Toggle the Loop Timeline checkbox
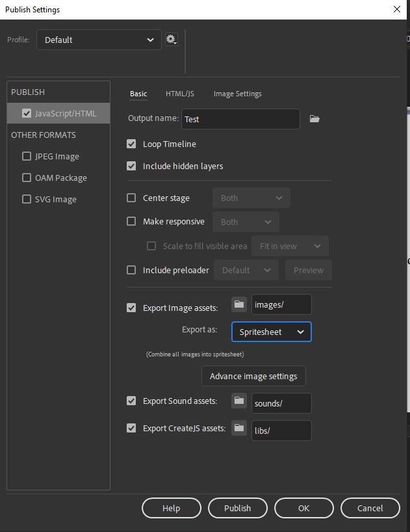The image size is (410, 532). coord(131,144)
